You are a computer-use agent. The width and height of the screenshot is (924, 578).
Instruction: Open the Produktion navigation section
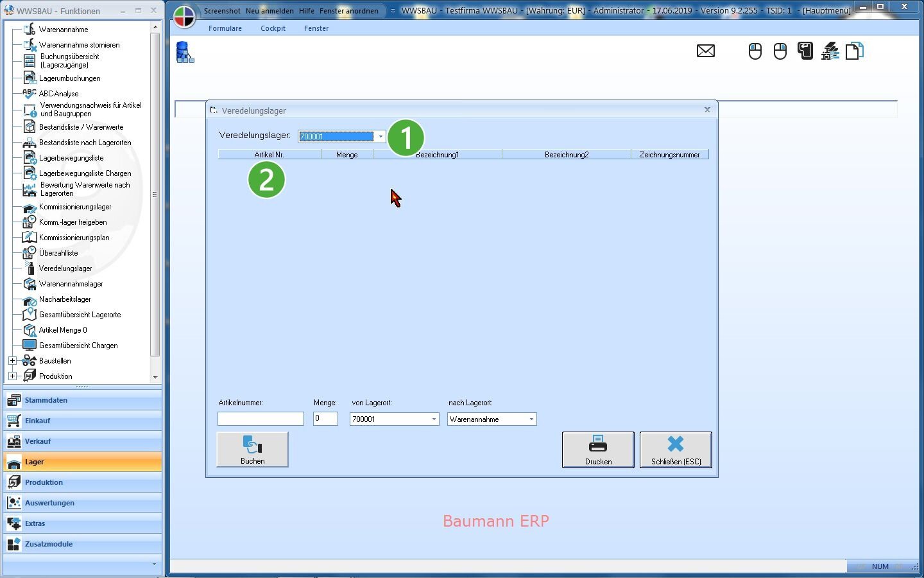click(x=82, y=482)
